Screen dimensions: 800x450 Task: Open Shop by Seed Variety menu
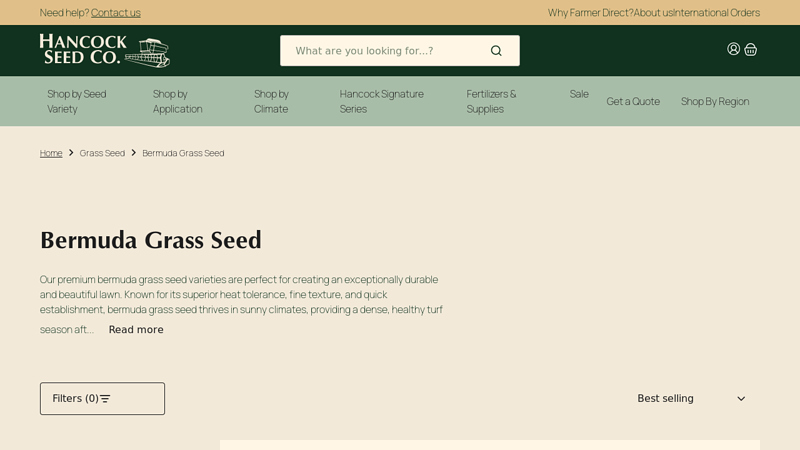pos(77,101)
